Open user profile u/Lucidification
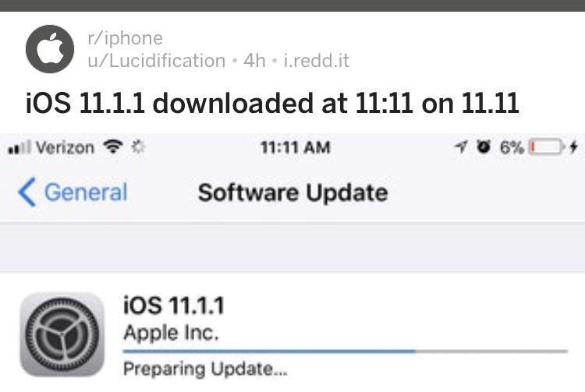 [156, 60]
